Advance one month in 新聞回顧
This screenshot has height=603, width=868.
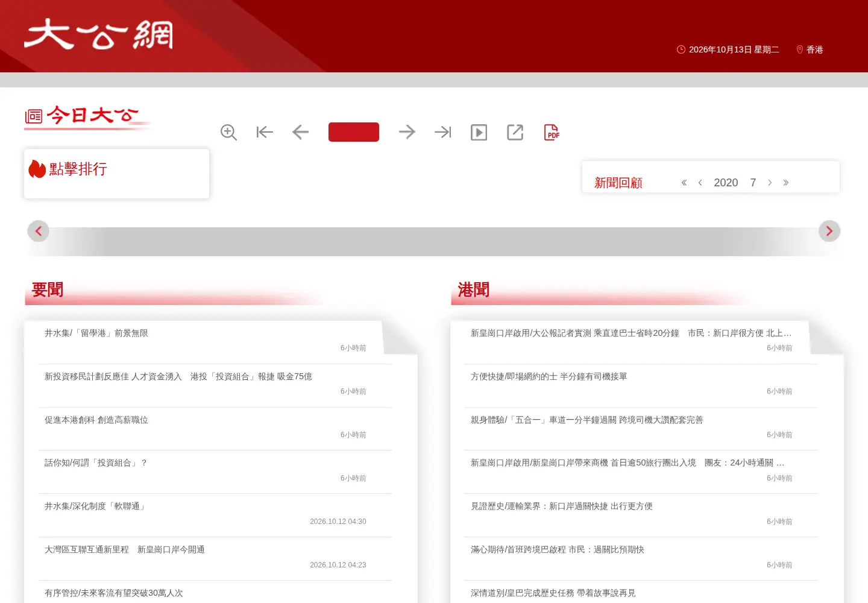(770, 183)
